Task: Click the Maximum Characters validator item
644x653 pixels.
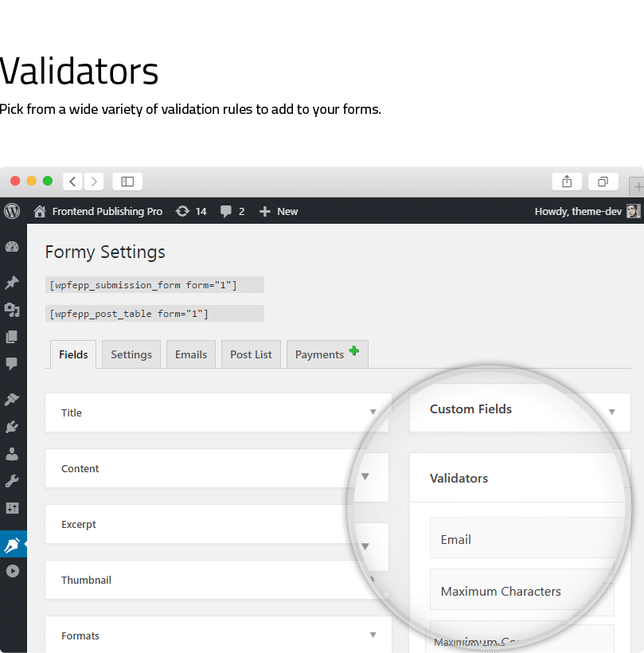Action: point(522,592)
